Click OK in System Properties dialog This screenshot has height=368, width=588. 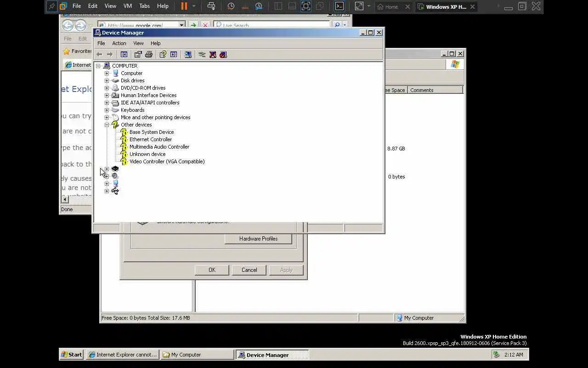click(x=212, y=270)
